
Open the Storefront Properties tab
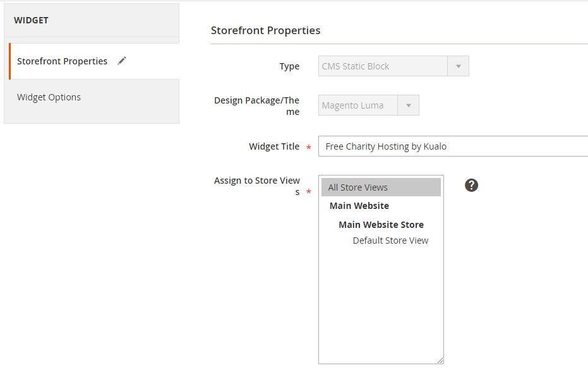pyautogui.click(x=94, y=61)
